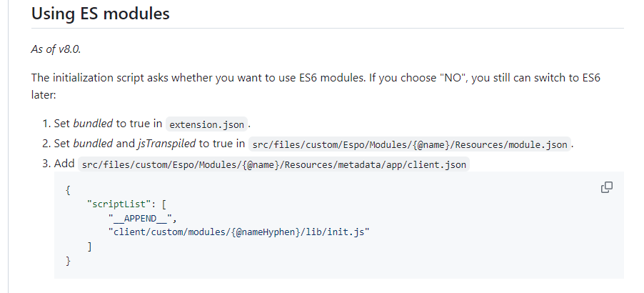Click the quoted "NO" in the paragraph
Image resolution: width=644 pixels, height=293 pixels.
tap(453, 76)
